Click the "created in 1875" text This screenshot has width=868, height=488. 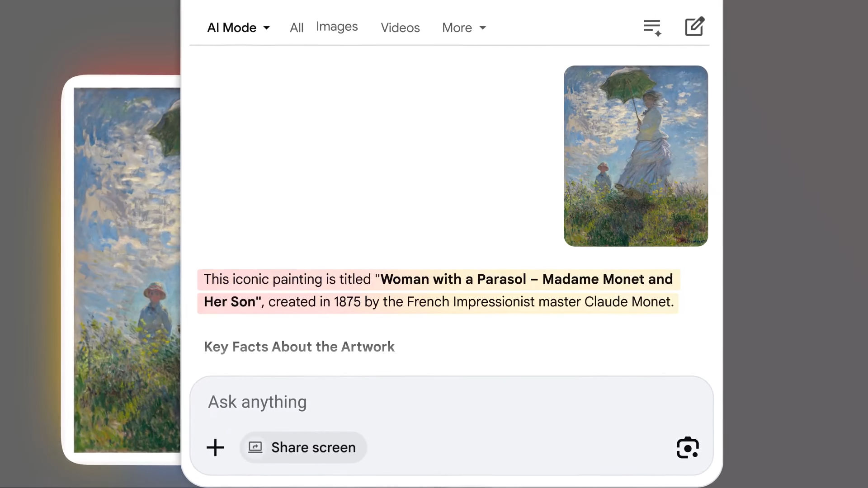coord(314,302)
